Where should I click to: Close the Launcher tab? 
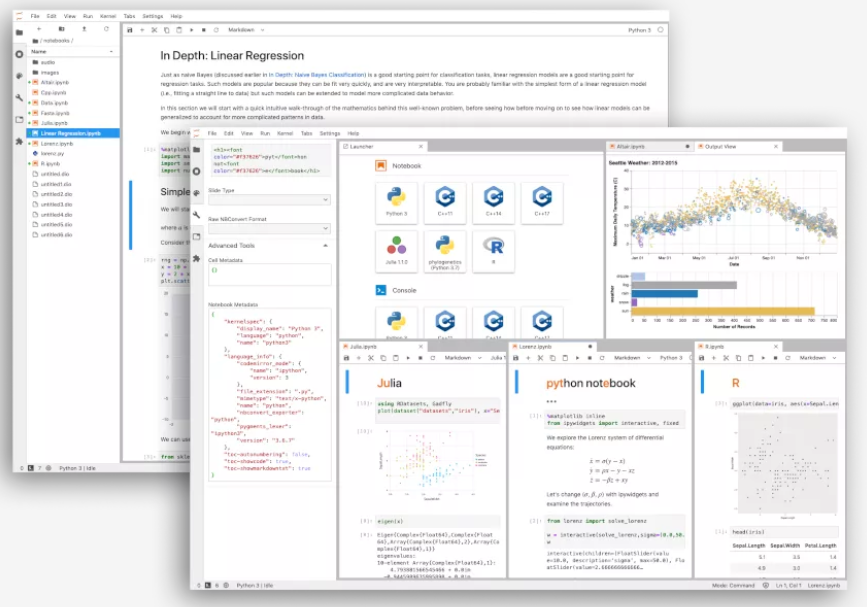421,146
